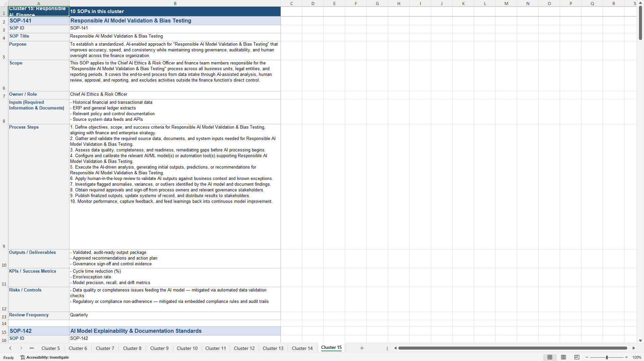Open the Cluster 7 sheet tab
Image resolution: width=644 pixels, height=361 pixels.
[105, 348]
